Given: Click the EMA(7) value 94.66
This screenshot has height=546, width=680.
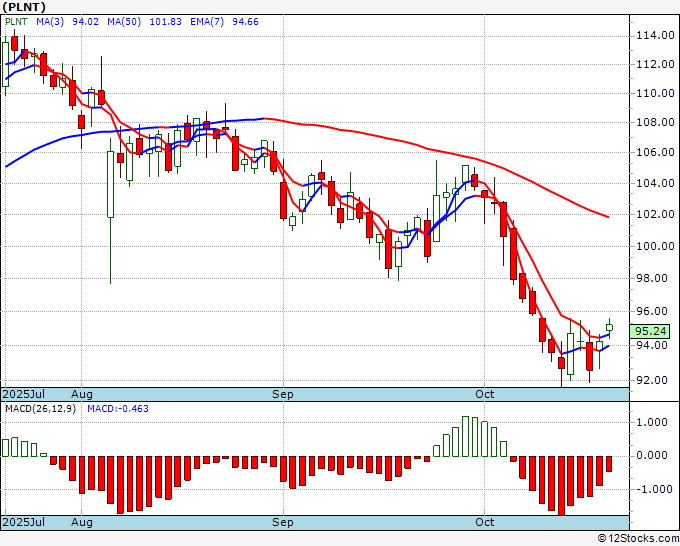Looking at the screenshot, I should click(x=245, y=22).
